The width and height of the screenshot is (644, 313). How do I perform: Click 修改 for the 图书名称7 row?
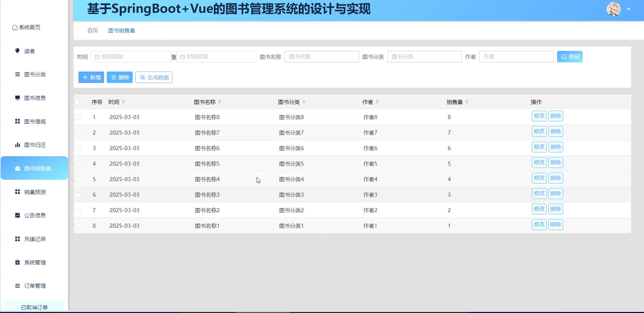539,132
